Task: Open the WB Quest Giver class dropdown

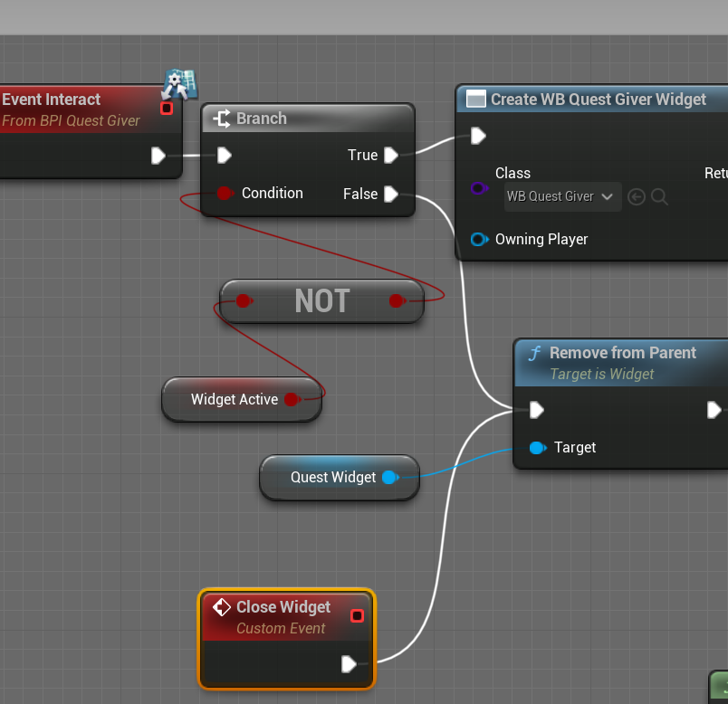Action: coord(562,196)
